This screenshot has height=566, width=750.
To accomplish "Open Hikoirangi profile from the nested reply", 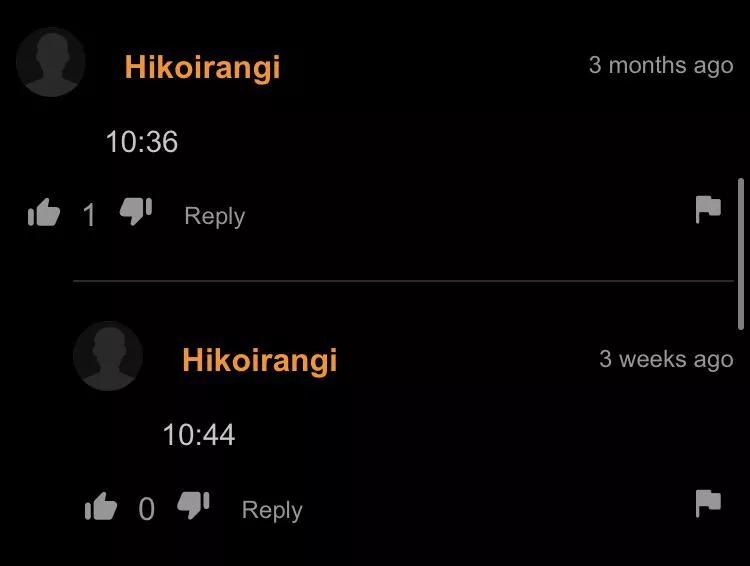I will pos(260,361).
